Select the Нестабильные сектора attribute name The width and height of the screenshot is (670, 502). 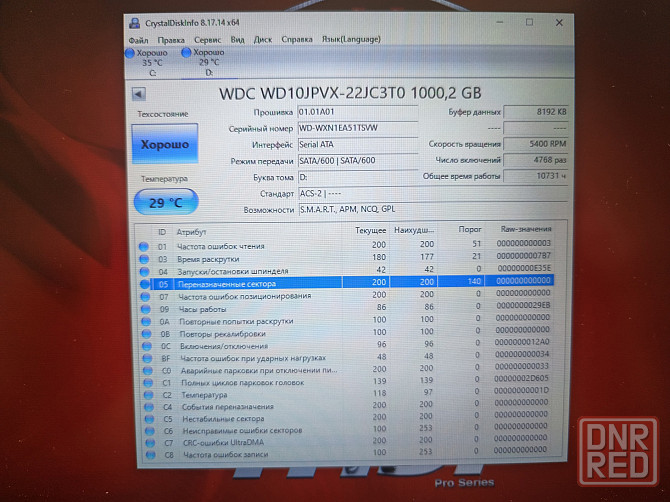[x=223, y=419]
